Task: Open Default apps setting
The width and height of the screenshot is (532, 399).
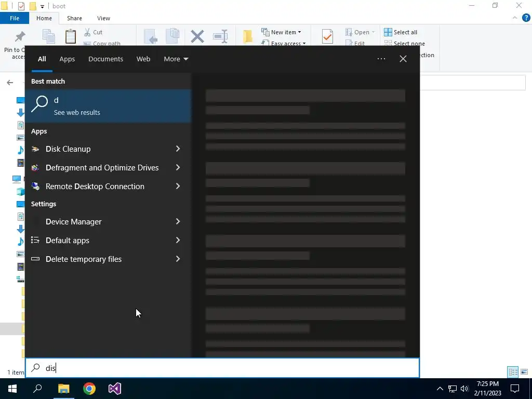Action: click(109, 240)
